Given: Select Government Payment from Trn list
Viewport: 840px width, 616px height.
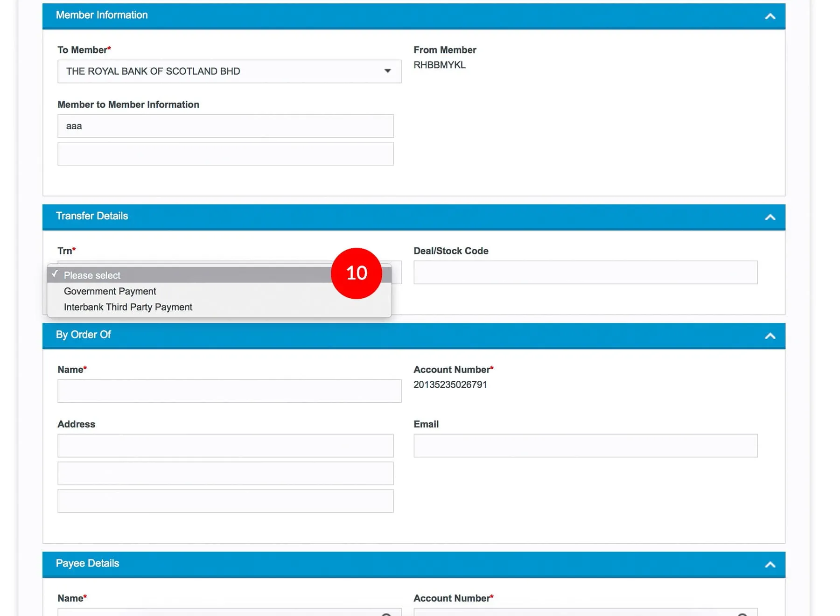Looking at the screenshot, I should tap(110, 291).
